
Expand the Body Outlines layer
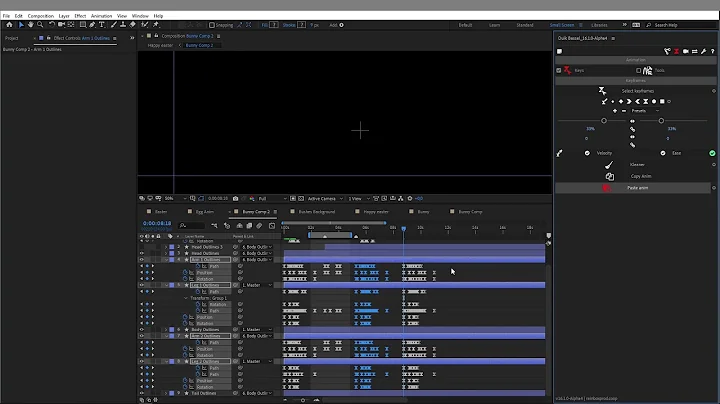166,330
